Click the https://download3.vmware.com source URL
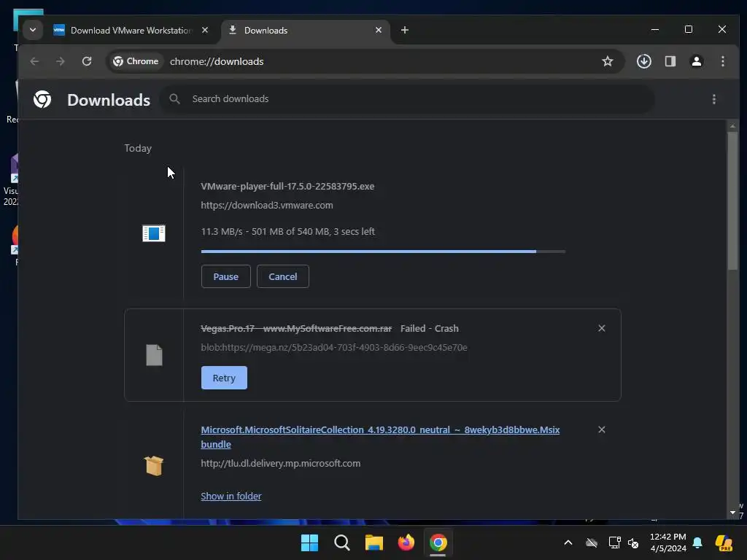747x560 pixels. coord(267,205)
